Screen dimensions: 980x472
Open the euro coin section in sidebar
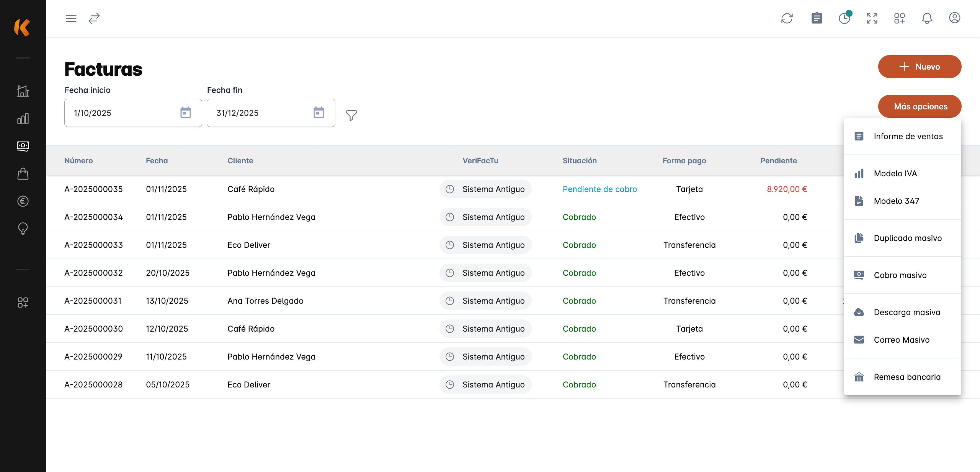click(23, 201)
